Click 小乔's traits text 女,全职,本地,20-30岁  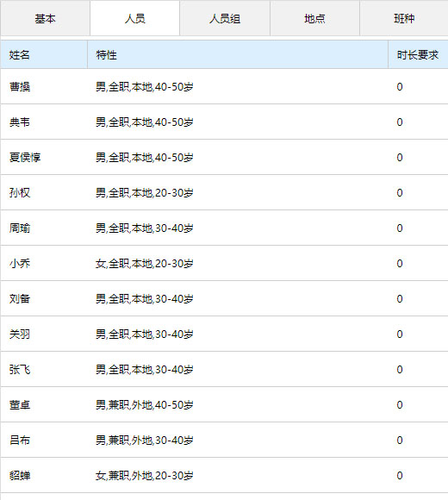(x=145, y=264)
